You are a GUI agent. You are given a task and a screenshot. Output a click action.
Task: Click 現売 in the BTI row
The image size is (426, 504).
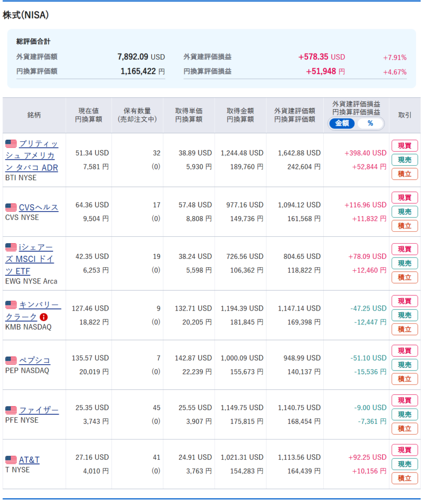coord(404,160)
